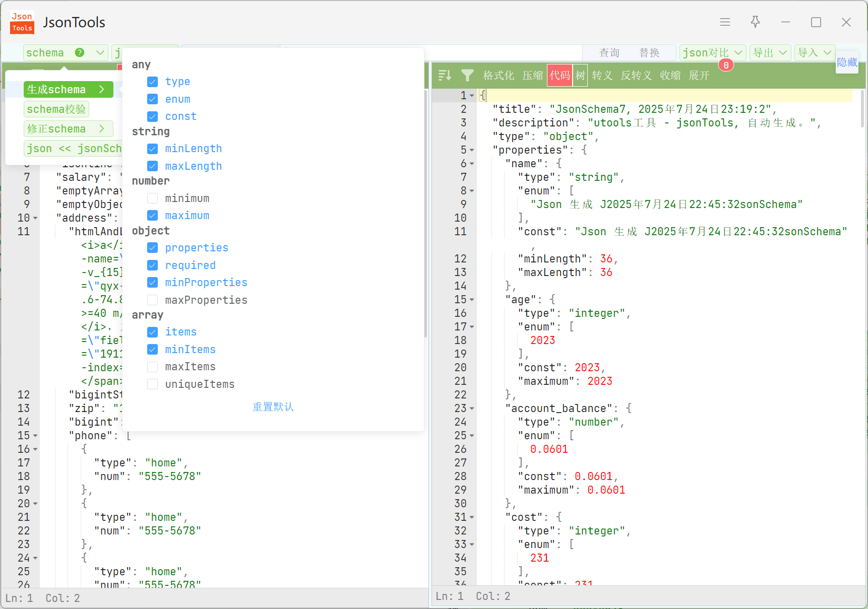Open the 修正schema submenu
868x609 pixels.
(68, 128)
